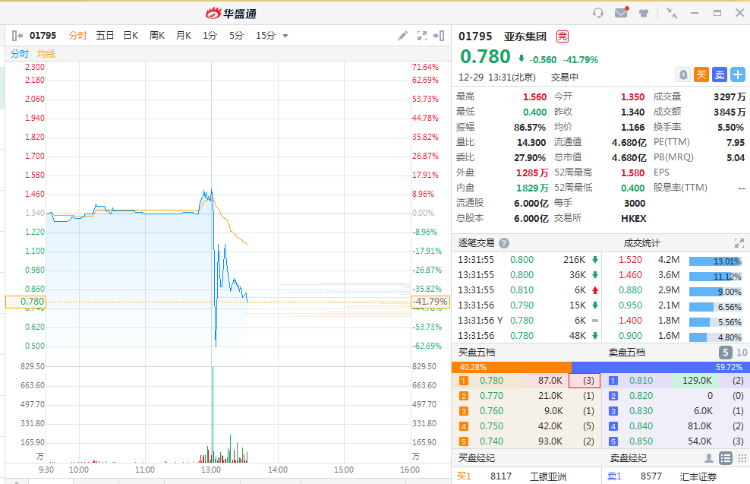Select the broker list view icon
Screen dimensions: 750x484
(726, 458)
